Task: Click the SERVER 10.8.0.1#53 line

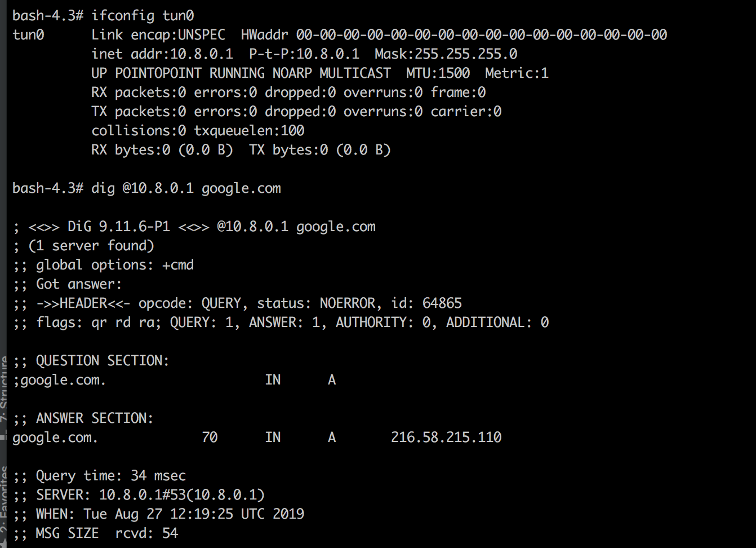Action: point(139,495)
